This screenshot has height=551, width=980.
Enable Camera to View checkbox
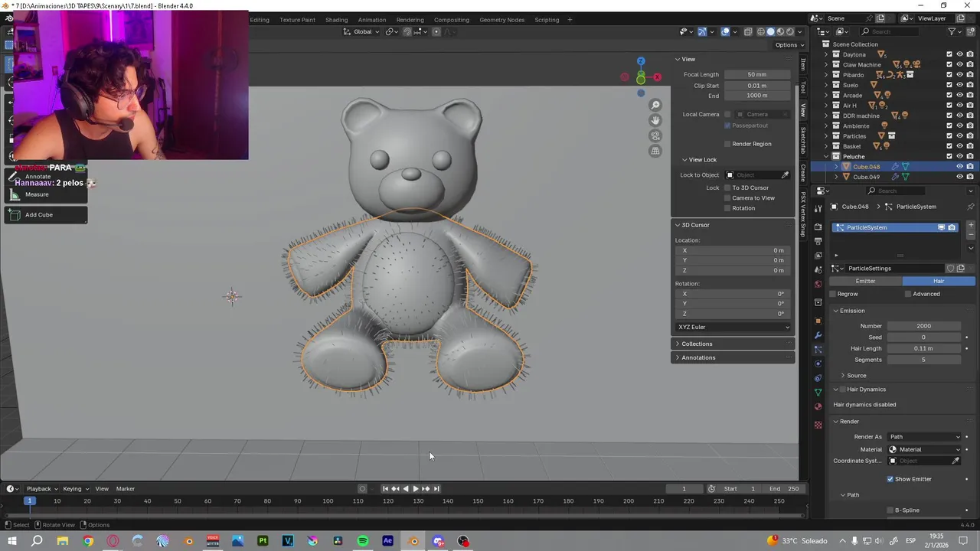[x=727, y=197]
